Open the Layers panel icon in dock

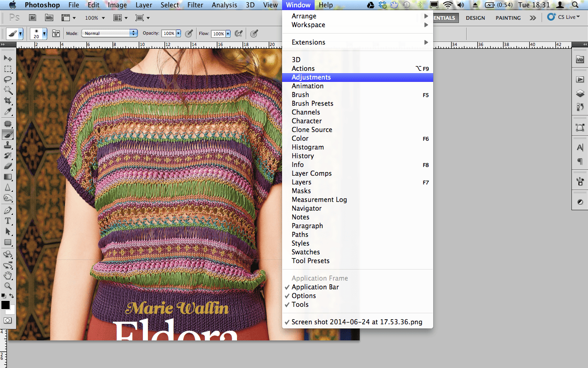(580, 93)
